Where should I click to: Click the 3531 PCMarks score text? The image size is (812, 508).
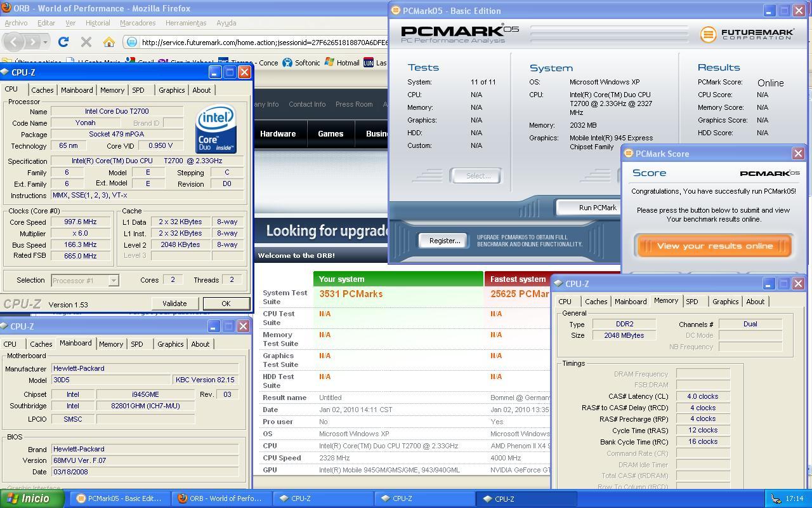pyautogui.click(x=351, y=294)
